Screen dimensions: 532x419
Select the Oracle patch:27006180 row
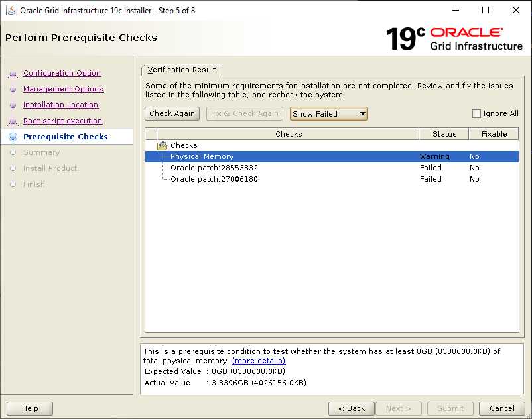coord(332,179)
